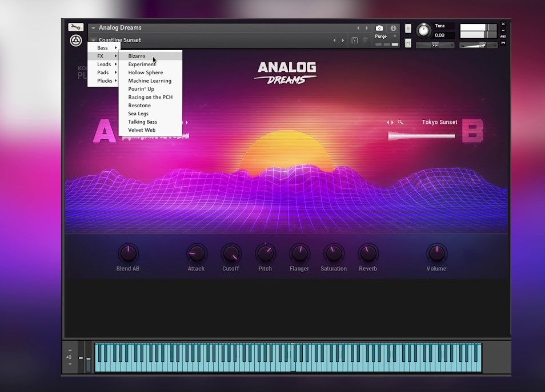Take a snapshot with the camera icon

point(379,28)
